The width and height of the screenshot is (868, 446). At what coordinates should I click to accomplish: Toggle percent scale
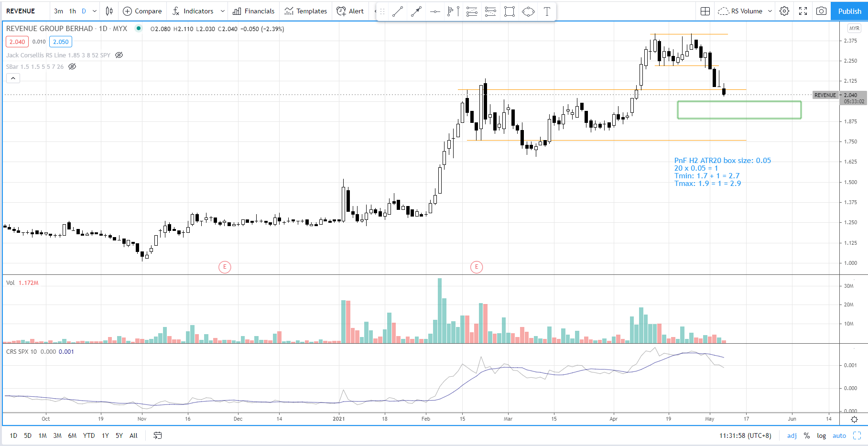pyautogui.click(x=807, y=435)
